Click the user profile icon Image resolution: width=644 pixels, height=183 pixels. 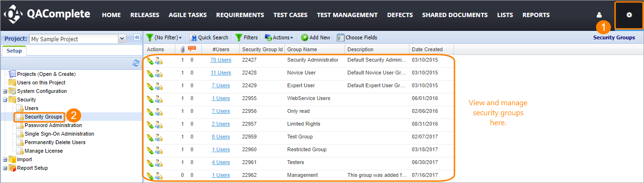(x=599, y=15)
